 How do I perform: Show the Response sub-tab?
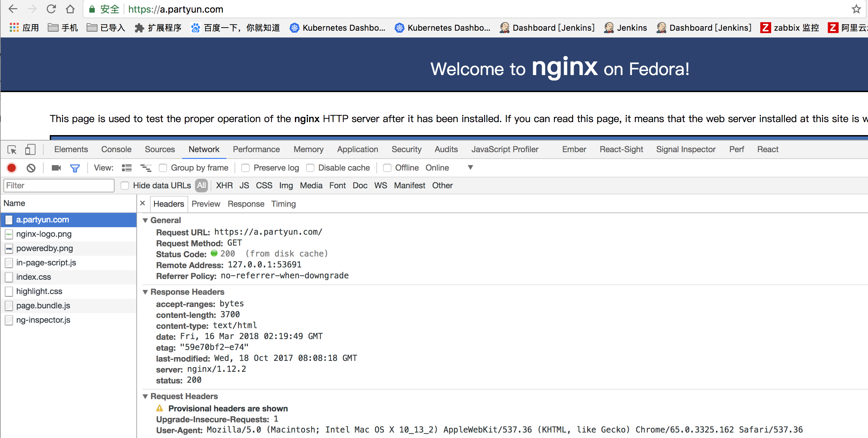pos(246,204)
